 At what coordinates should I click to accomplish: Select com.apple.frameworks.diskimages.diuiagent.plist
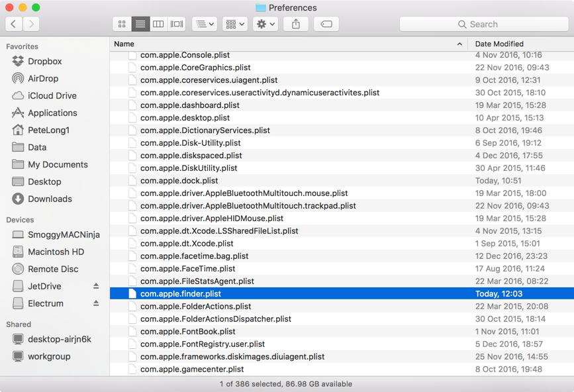coord(342,356)
